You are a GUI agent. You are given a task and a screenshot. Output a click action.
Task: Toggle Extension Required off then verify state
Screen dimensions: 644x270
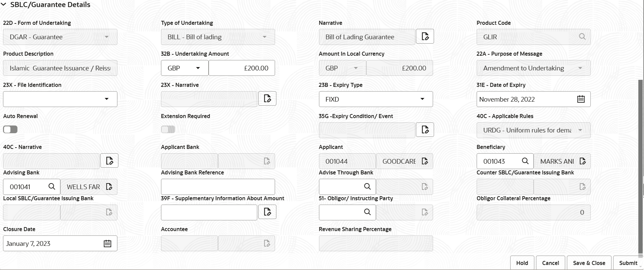point(168,129)
